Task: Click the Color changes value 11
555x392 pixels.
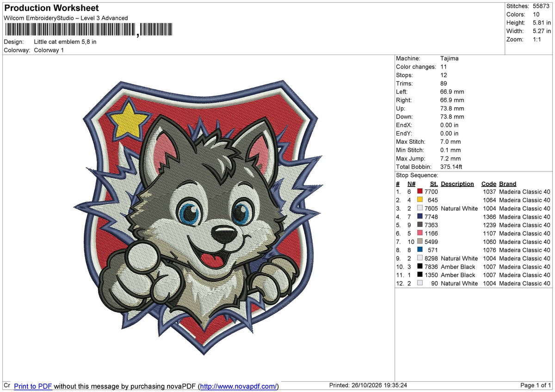Action: (x=444, y=67)
